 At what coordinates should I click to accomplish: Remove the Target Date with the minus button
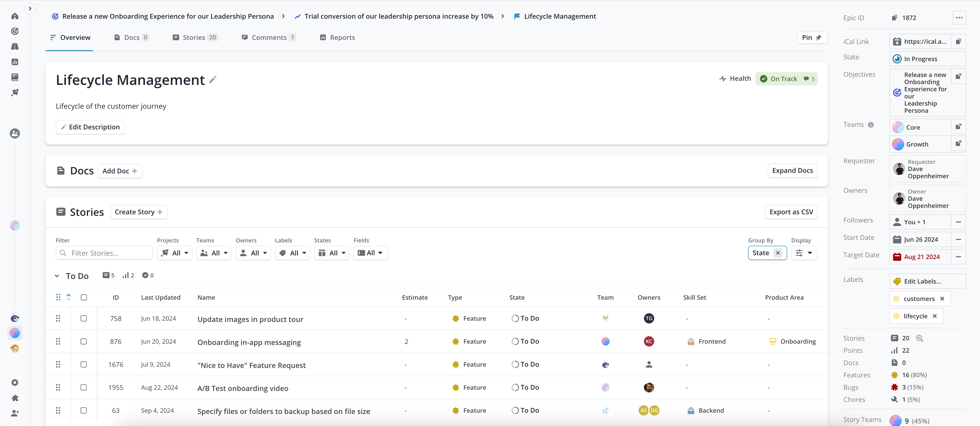point(958,257)
